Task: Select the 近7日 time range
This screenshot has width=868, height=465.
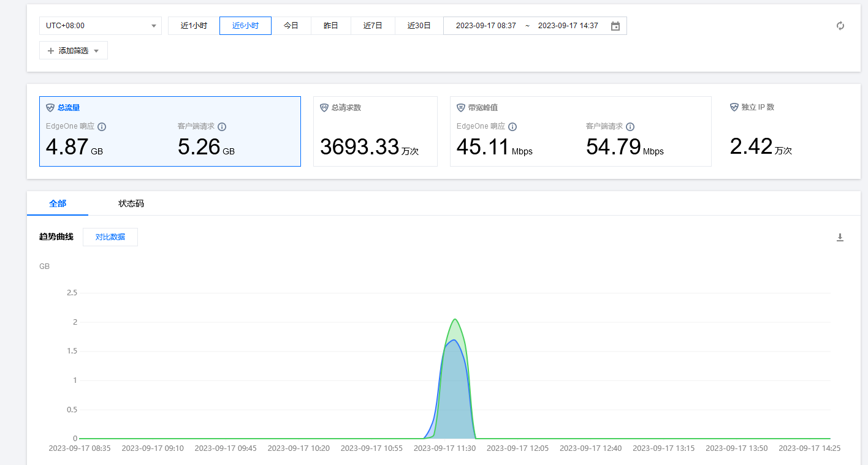Action: coord(373,26)
